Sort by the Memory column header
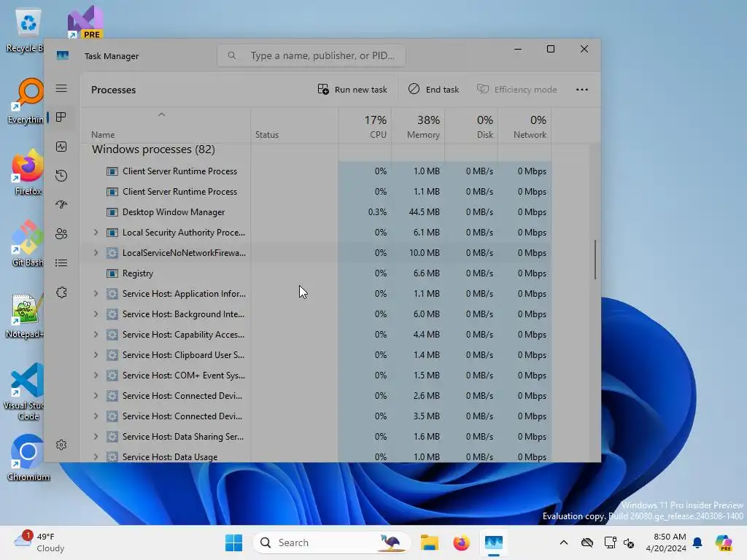747x560 pixels. tap(418, 125)
